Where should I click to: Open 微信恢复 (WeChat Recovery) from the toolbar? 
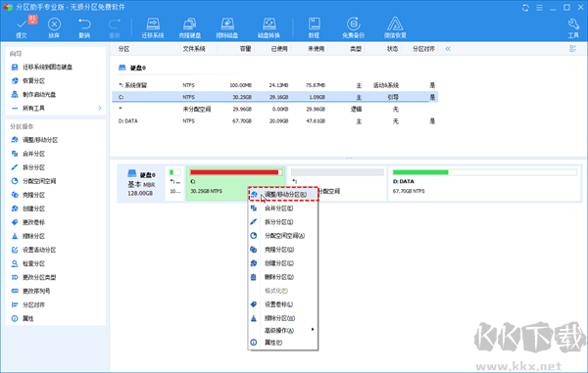395,27
